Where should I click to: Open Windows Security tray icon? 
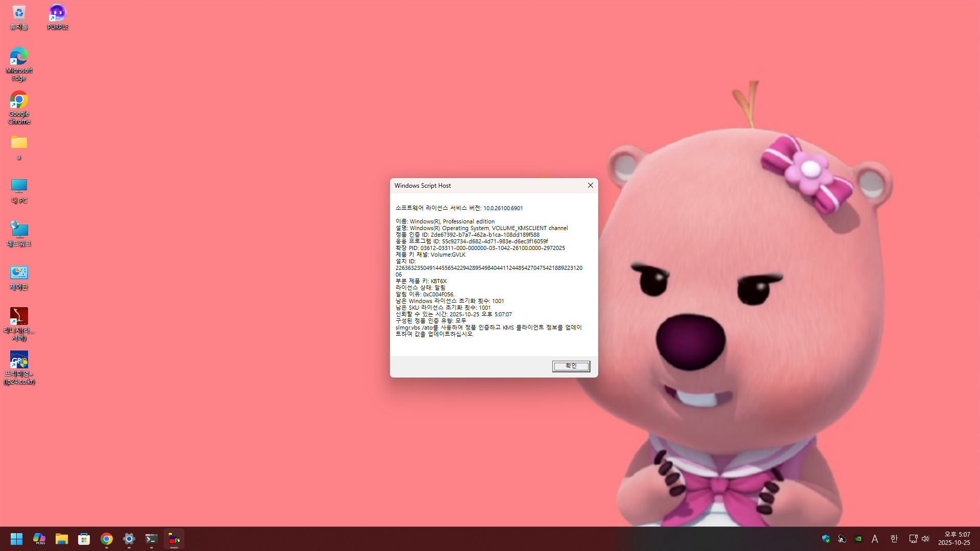[x=826, y=539]
